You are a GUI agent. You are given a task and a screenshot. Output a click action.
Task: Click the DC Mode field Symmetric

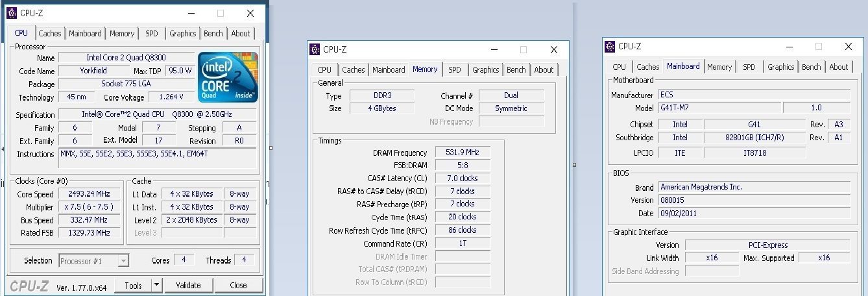point(511,108)
